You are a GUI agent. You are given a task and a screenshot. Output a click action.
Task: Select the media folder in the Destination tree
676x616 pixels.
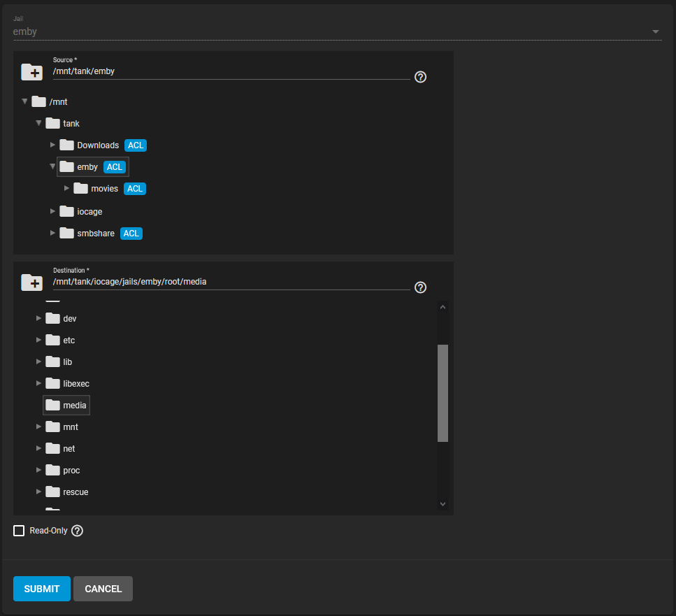click(66, 406)
